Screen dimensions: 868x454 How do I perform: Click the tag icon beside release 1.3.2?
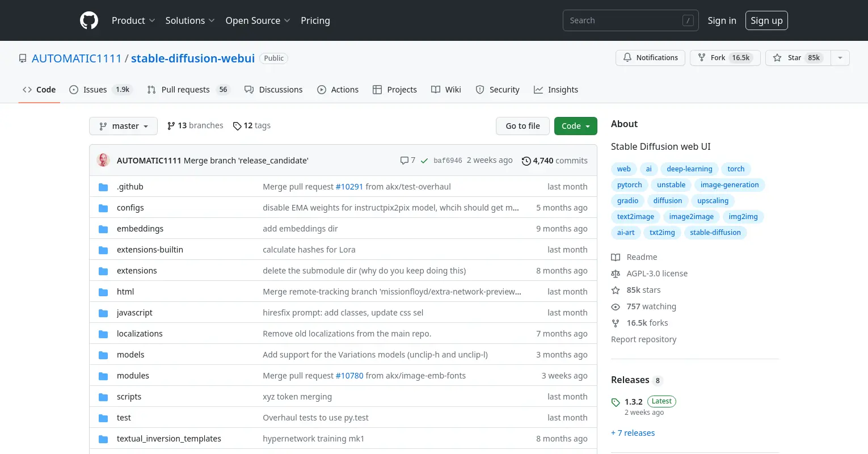[x=616, y=402]
